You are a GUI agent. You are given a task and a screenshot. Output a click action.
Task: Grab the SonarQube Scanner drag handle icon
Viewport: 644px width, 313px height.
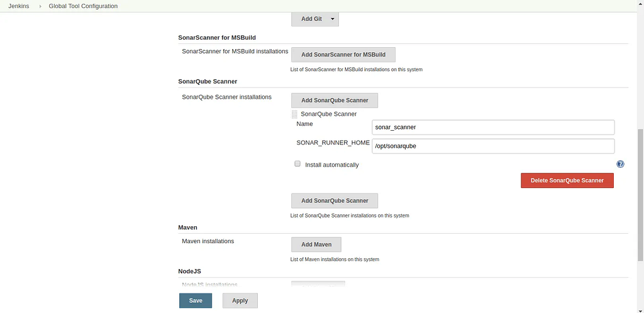(294, 114)
